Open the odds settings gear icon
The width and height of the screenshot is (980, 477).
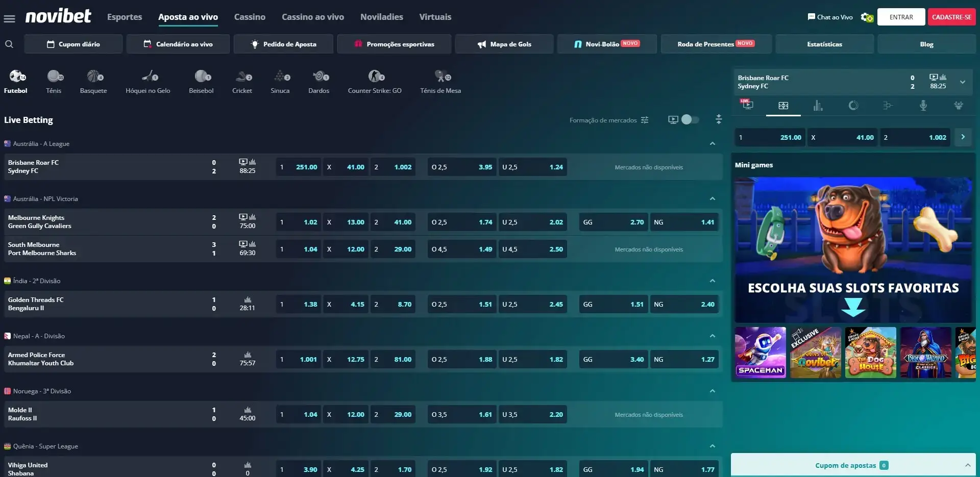point(867,17)
